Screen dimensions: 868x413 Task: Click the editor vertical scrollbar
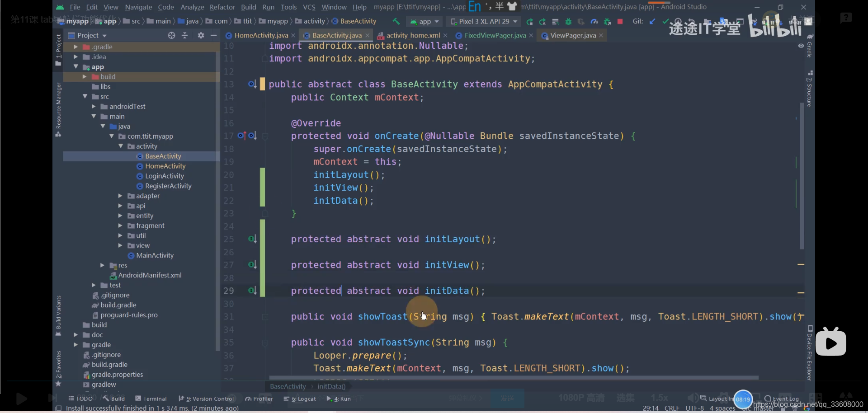click(x=802, y=176)
